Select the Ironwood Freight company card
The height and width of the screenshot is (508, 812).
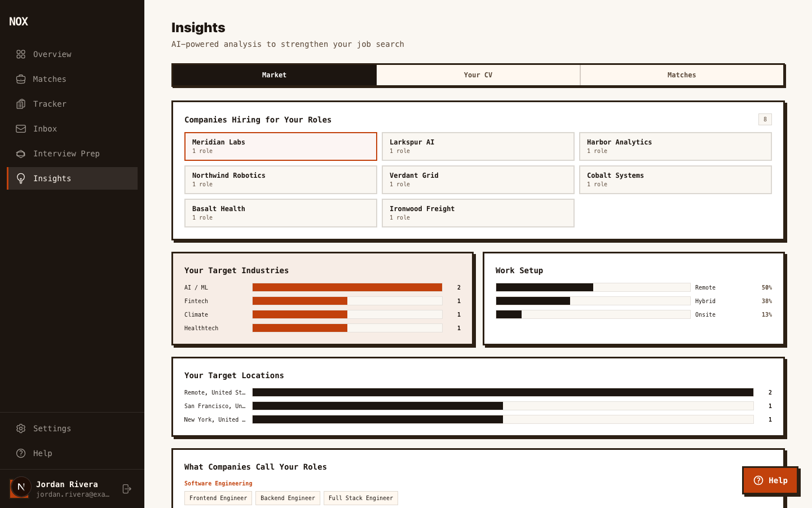[x=478, y=213]
